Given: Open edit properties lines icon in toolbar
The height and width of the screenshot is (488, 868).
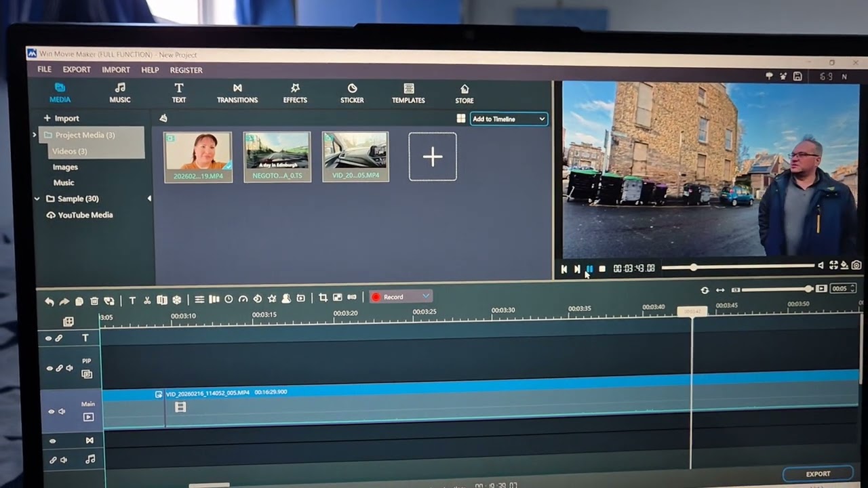Looking at the screenshot, I should [x=199, y=300].
